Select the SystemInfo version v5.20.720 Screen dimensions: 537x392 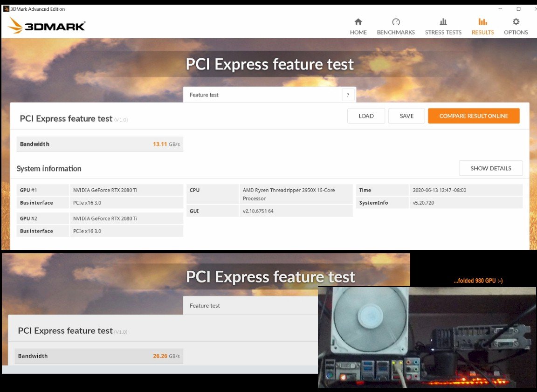coord(423,203)
